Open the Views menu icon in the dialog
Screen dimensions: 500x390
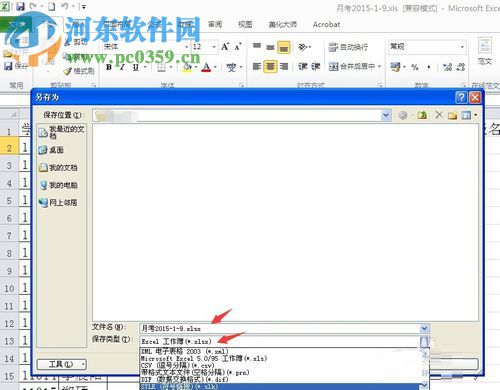point(469,115)
